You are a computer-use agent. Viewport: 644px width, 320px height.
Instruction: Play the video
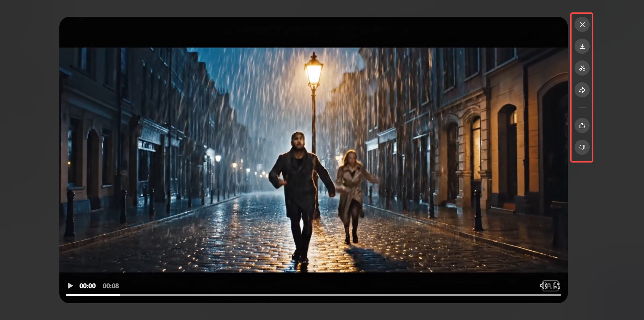70,286
